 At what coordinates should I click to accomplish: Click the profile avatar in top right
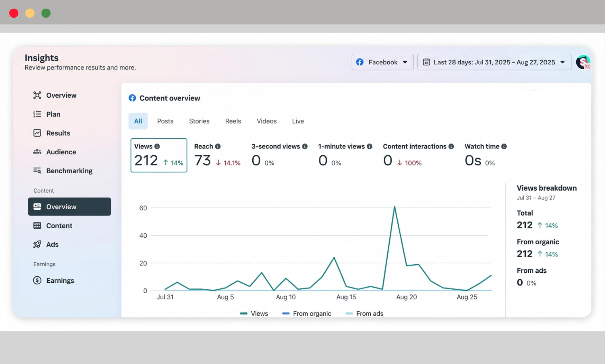pyautogui.click(x=583, y=62)
